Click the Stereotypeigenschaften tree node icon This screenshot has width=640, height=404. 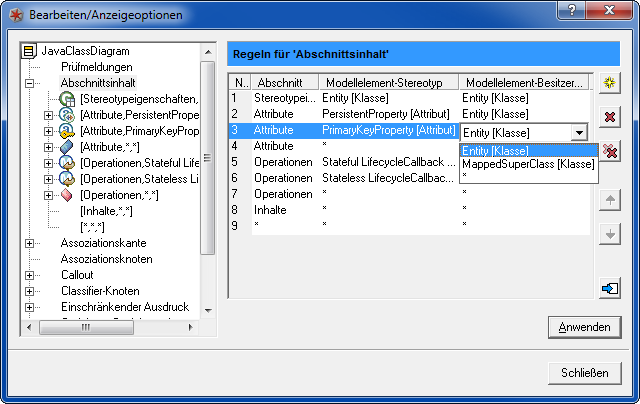68,99
